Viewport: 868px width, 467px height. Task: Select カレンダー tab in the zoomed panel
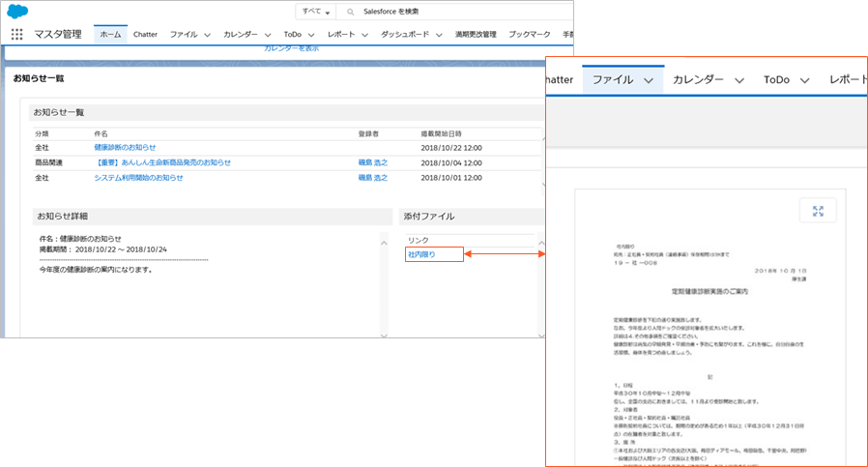pyautogui.click(x=698, y=80)
